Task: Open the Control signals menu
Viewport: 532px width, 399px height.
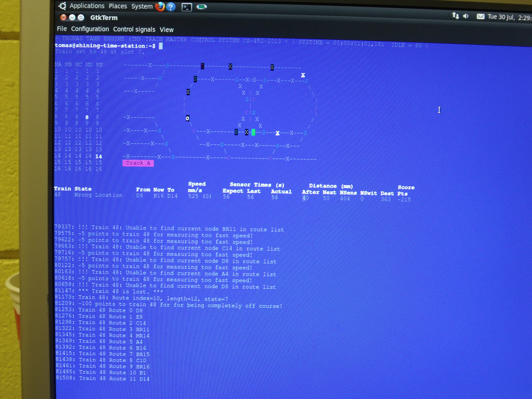Action: pyautogui.click(x=134, y=29)
